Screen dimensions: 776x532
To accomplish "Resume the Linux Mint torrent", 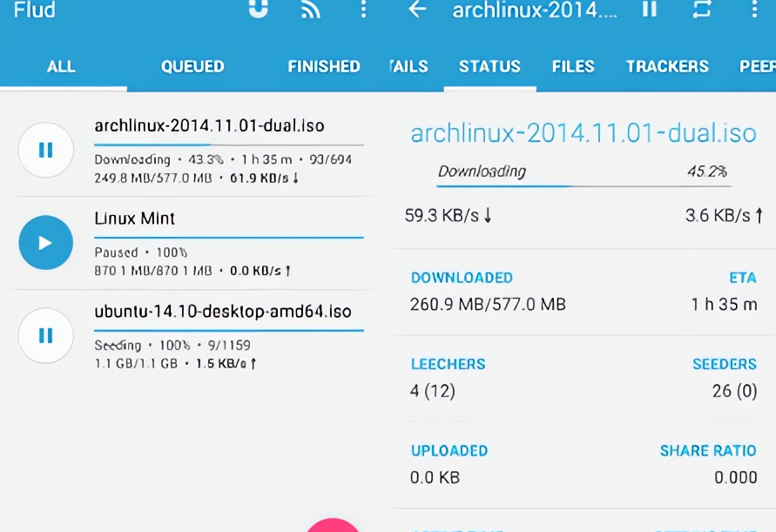I will pos(45,243).
